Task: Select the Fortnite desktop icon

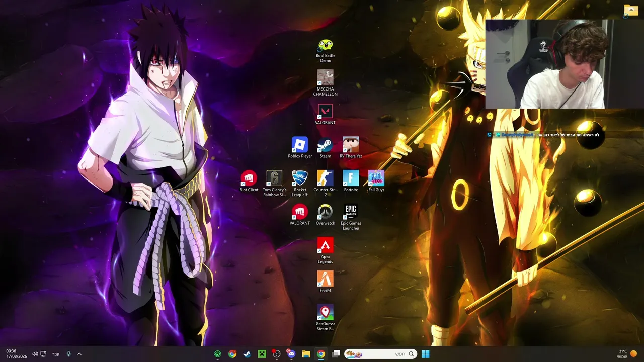Action: click(351, 182)
